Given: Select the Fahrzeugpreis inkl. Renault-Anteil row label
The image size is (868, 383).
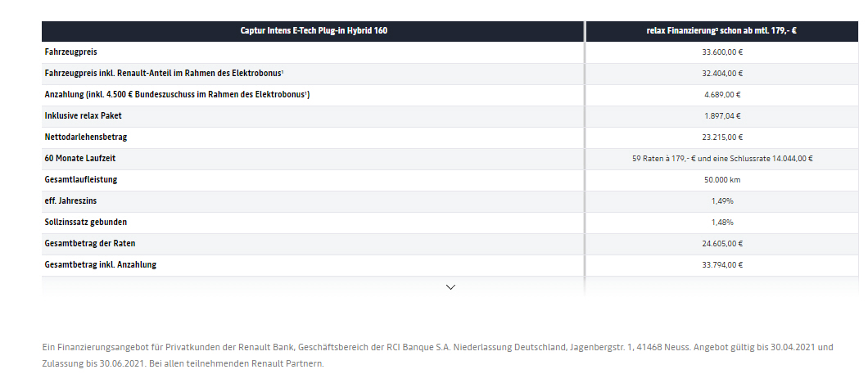Looking at the screenshot, I should (176, 74).
